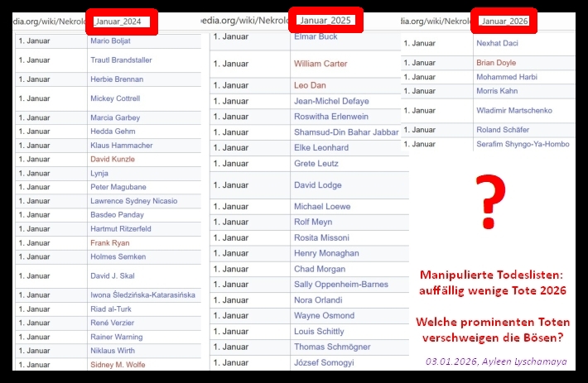Open the Nexhat Daci link

498,42
